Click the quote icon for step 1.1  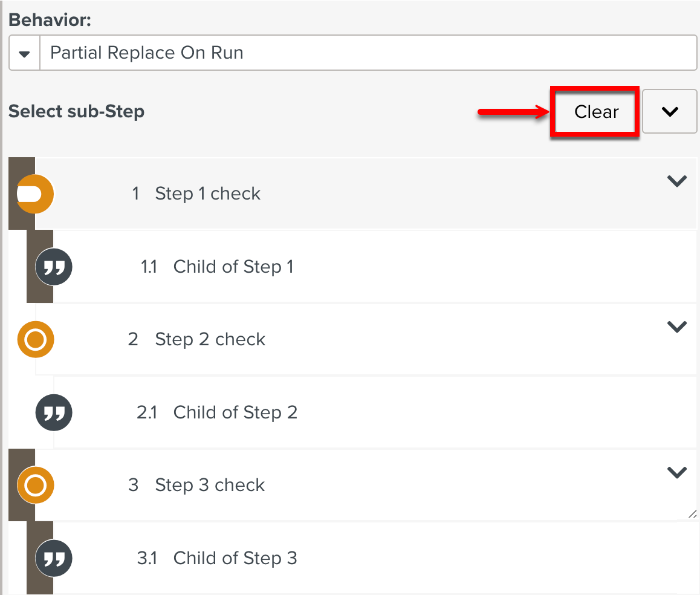click(x=54, y=267)
